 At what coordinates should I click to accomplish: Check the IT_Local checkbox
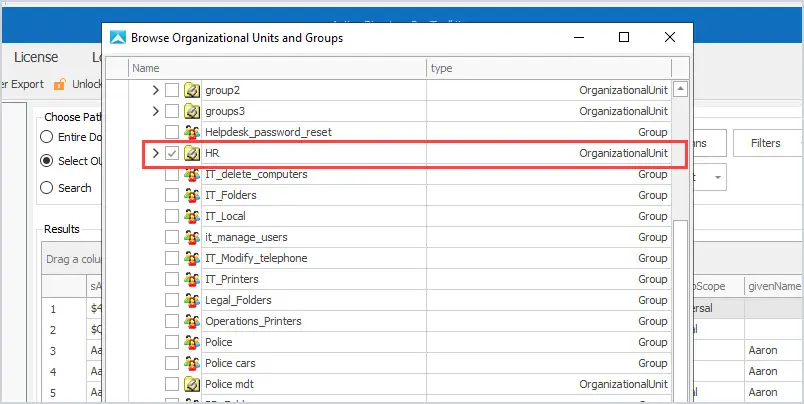172,216
